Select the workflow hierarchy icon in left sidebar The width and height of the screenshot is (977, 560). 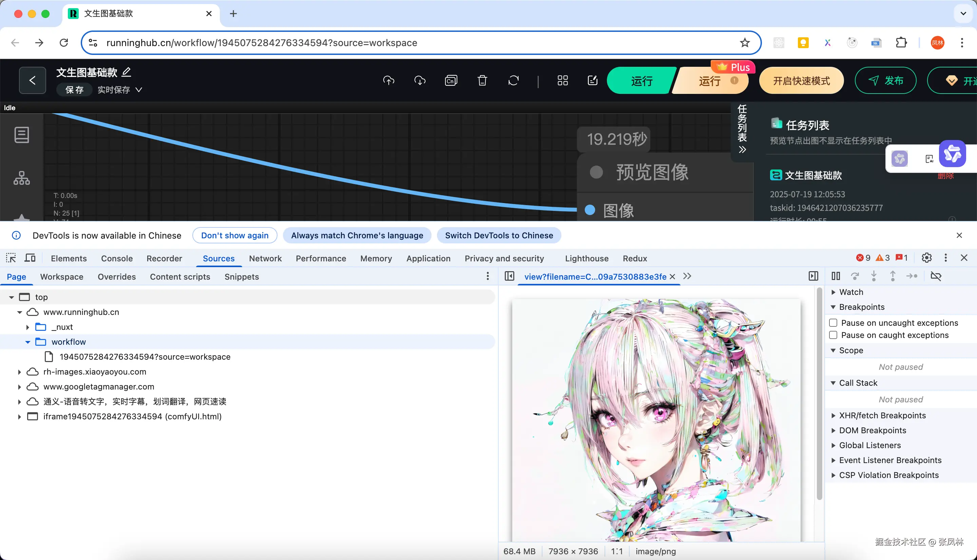click(22, 178)
